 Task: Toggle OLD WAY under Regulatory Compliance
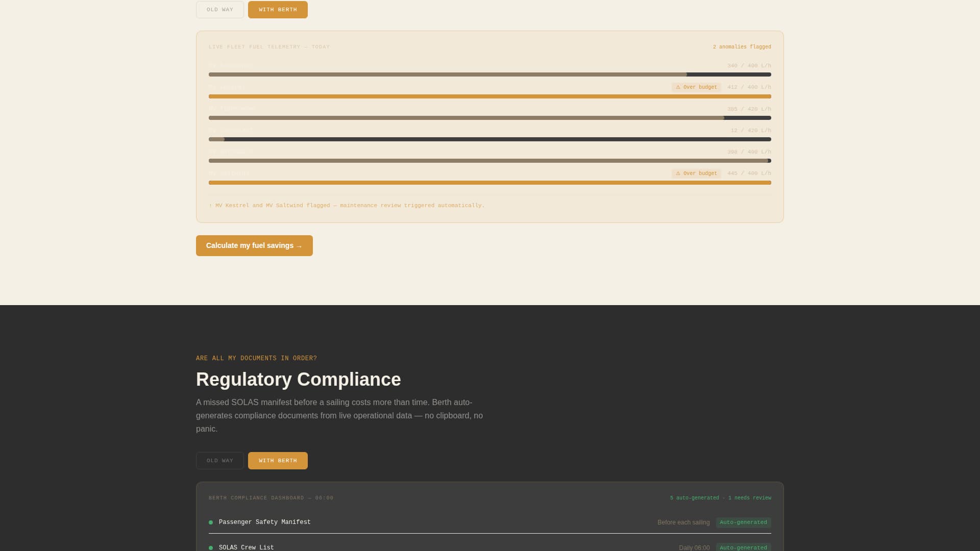tap(219, 461)
